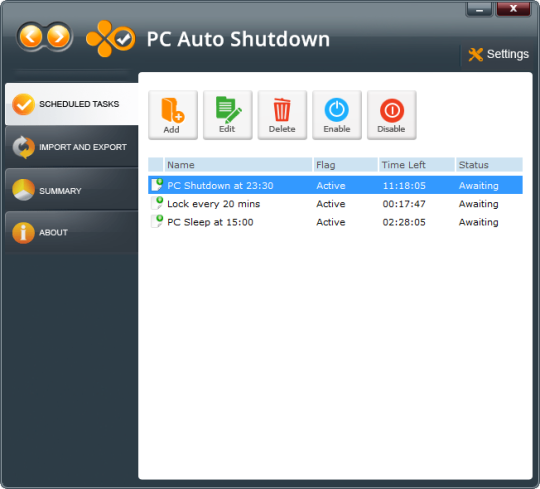Click Awaiting status of Lock every 20 mins
This screenshot has width=540, height=489.
[x=478, y=204]
